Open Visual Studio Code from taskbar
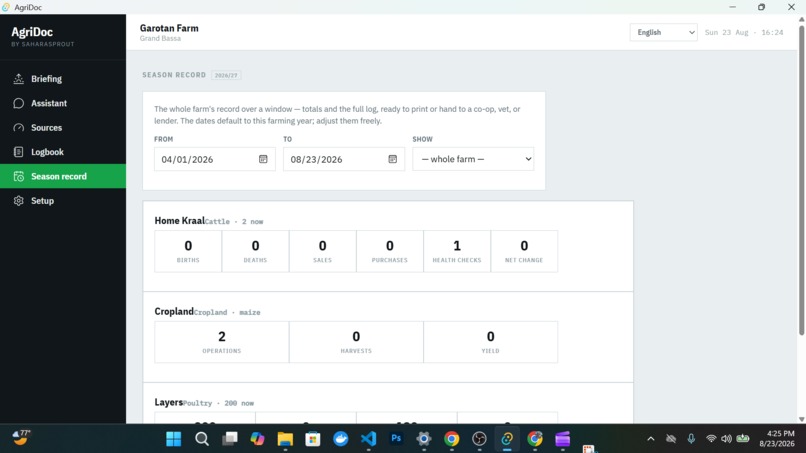This screenshot has height=453, width=806. coord(368,439)
